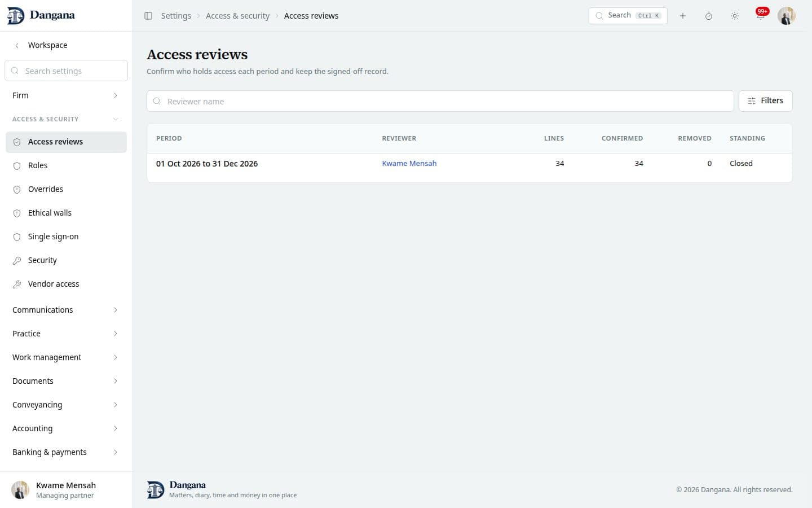812x508 pixels.
Task: Open Vendor access settings
Action: [66, 284]
